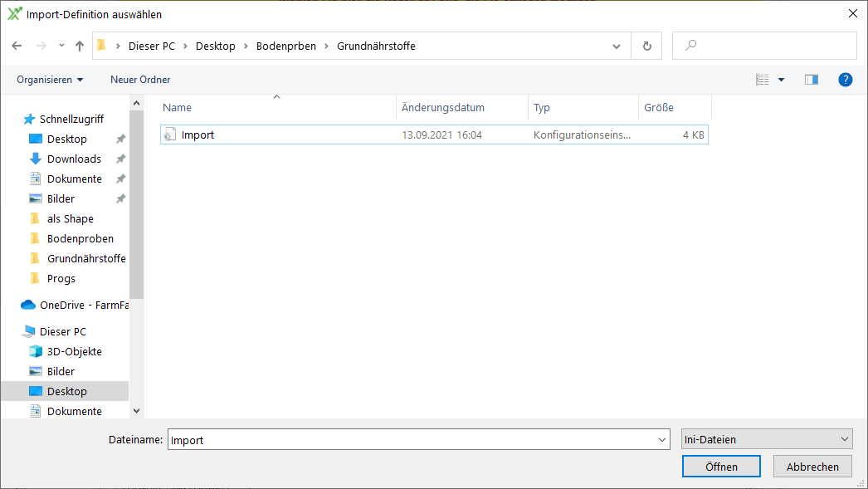
Task: Click Neuer Ordner in toolbar
Action: 140,80
